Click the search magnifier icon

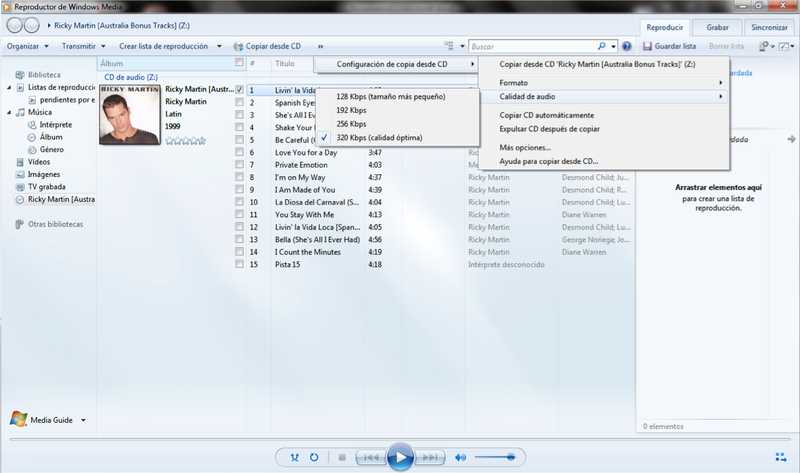pos(602,46)
